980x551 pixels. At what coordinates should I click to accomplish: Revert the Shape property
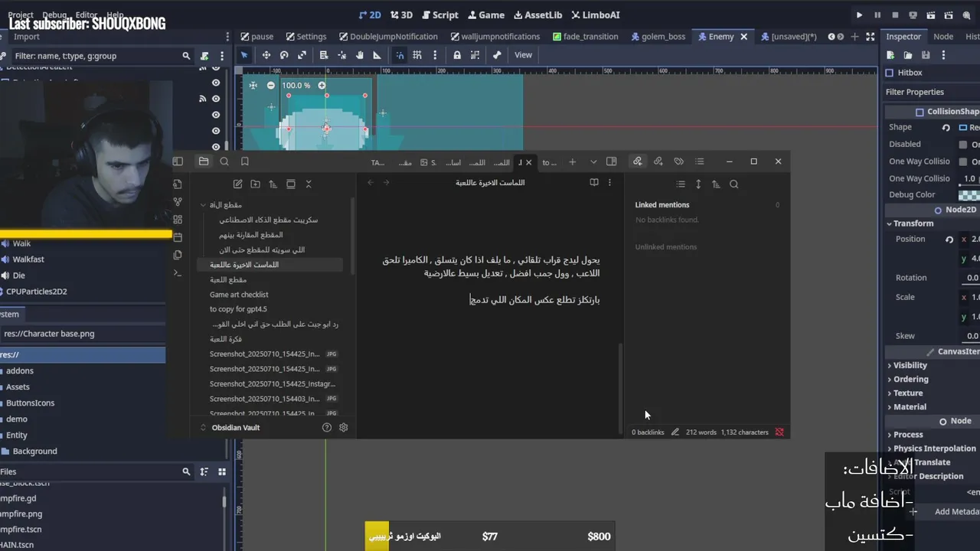click(946, 128)
